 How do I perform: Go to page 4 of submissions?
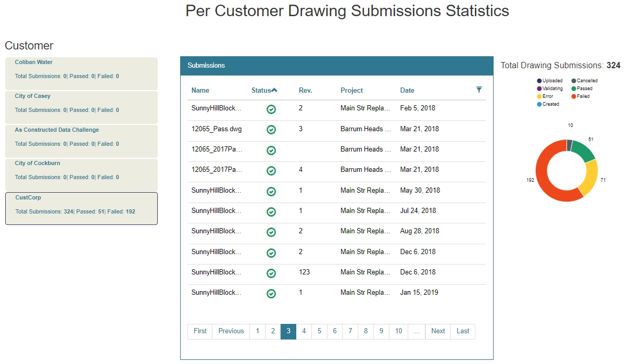(304, 331)
